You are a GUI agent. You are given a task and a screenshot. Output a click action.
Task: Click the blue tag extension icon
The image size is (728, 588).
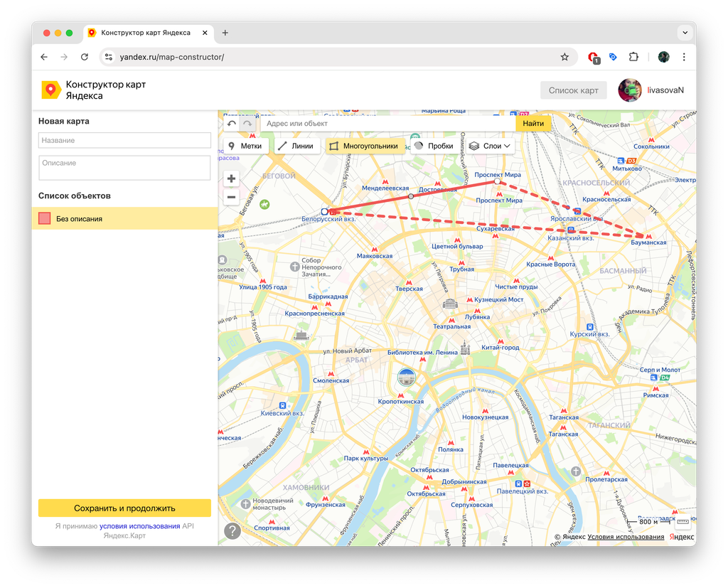613,57
